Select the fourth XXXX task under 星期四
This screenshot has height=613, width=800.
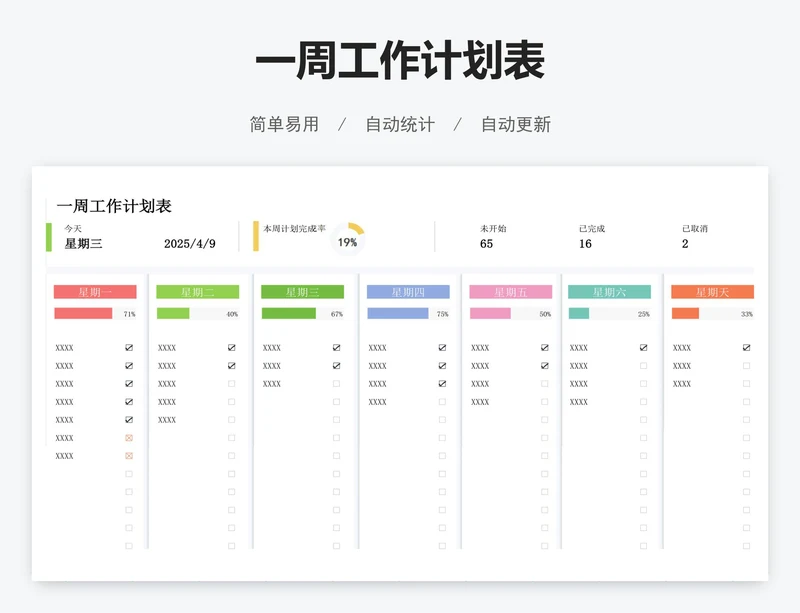378,402
